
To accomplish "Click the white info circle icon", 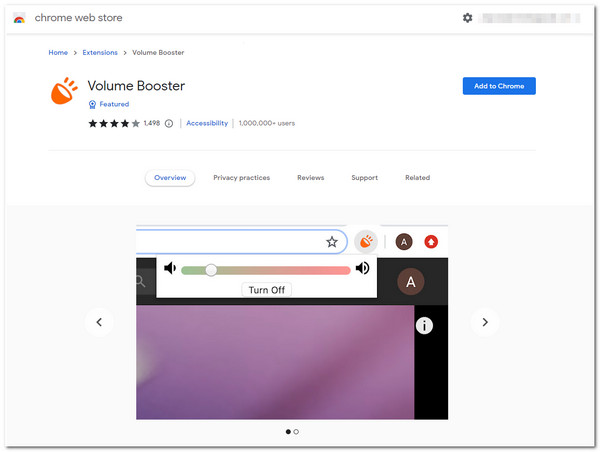I will coord(424,326).
